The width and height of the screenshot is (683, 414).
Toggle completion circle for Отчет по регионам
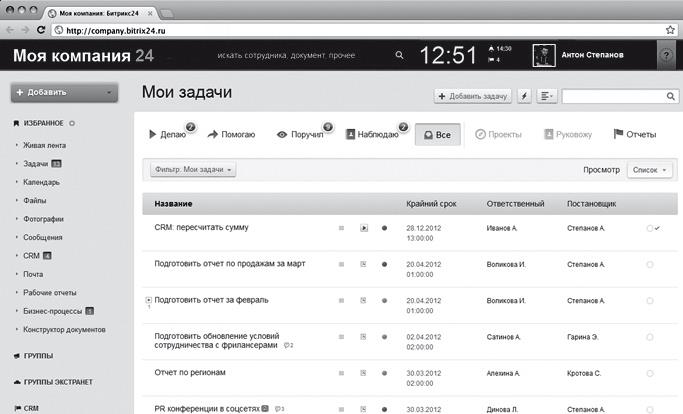tap(650, 372)
